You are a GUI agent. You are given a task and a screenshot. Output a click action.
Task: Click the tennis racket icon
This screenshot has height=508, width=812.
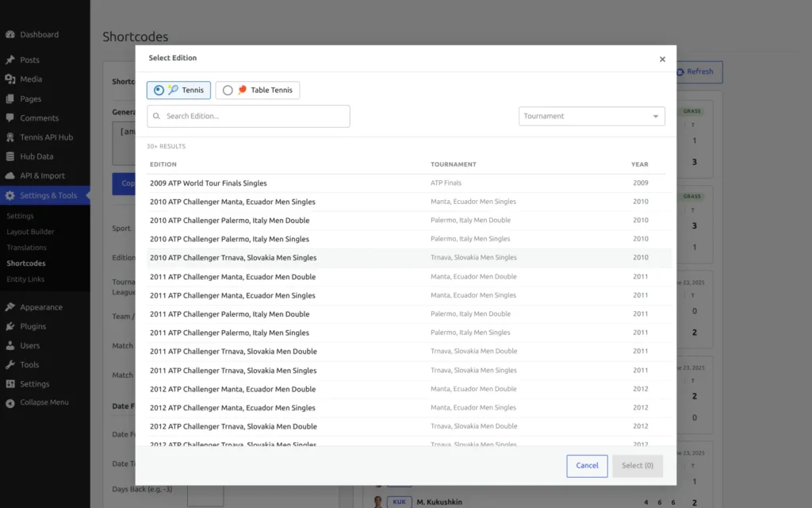click(173, 90)
